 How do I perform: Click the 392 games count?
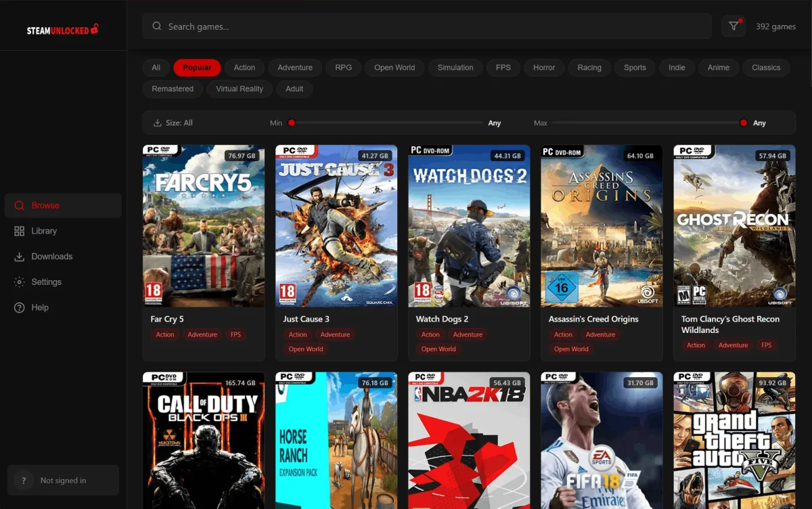775,26
